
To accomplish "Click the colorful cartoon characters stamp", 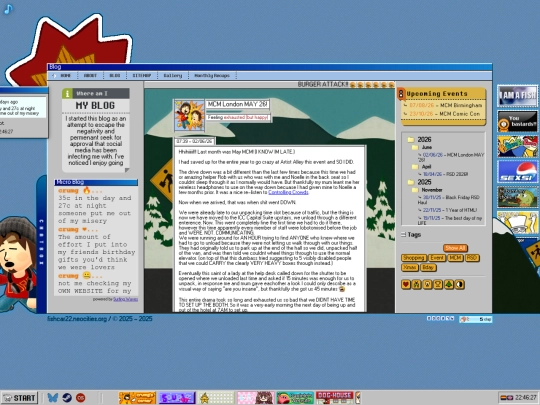I will [x=517, y=146].
